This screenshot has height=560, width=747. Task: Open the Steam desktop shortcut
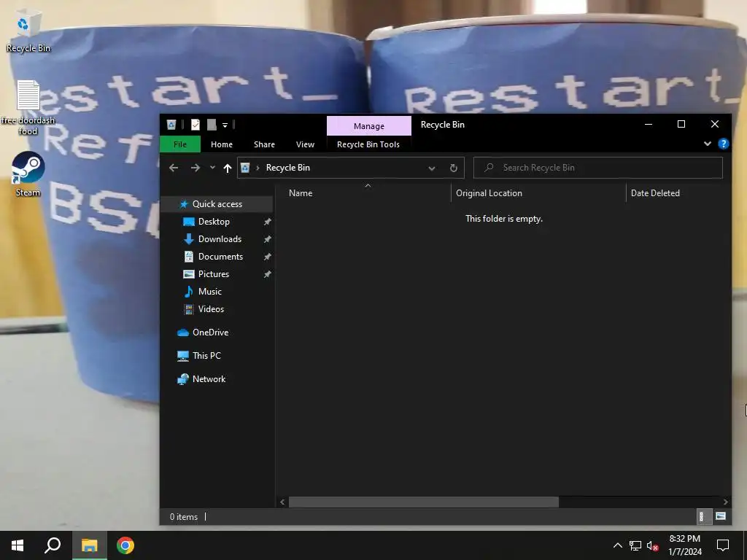point(28,174)
